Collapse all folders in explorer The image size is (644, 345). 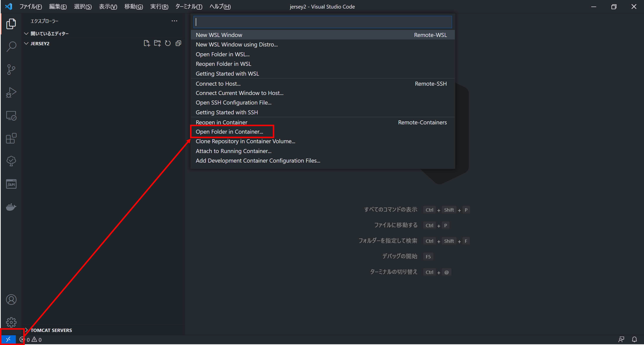(178, 44)
